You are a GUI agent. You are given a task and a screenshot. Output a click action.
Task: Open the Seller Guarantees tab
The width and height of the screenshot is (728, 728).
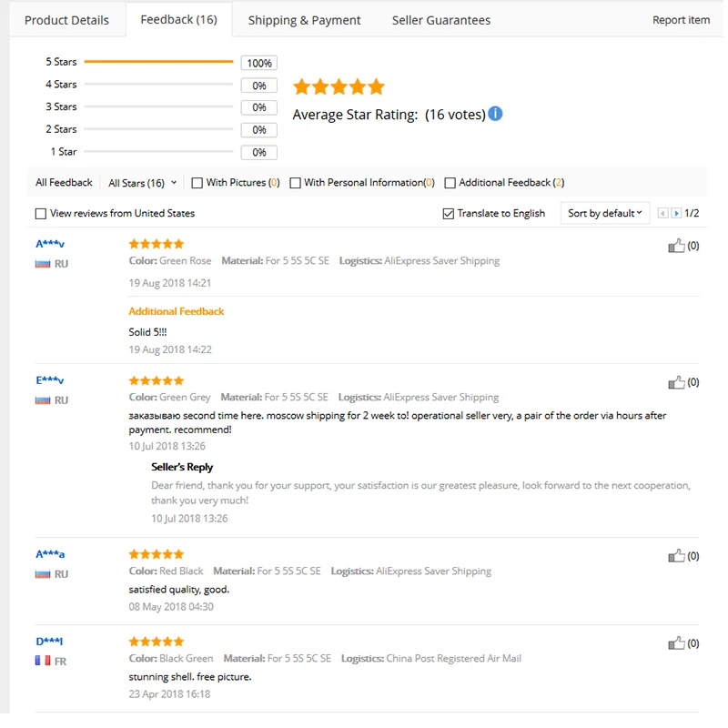[x=441, y=20]
